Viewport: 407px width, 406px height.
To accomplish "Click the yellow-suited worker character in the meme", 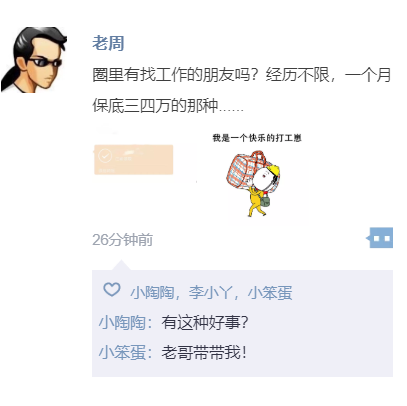I will tap(264, 190).
